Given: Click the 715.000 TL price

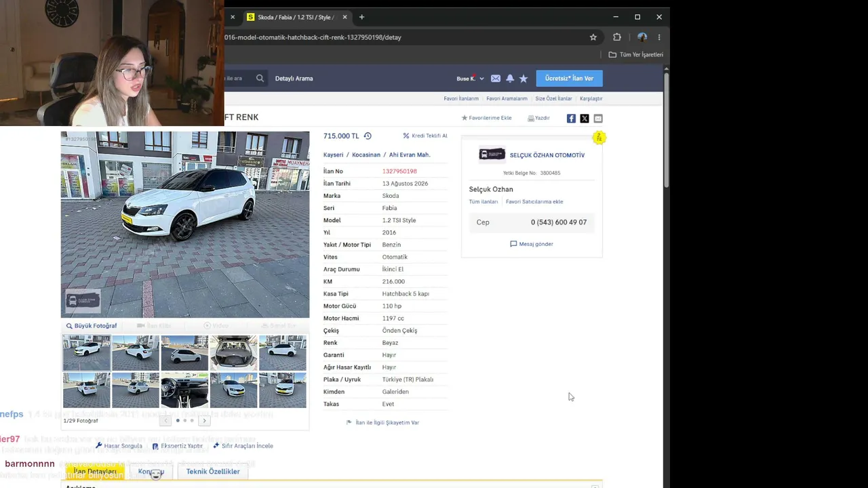Looking at the screenshot, I should click(341, 136).
